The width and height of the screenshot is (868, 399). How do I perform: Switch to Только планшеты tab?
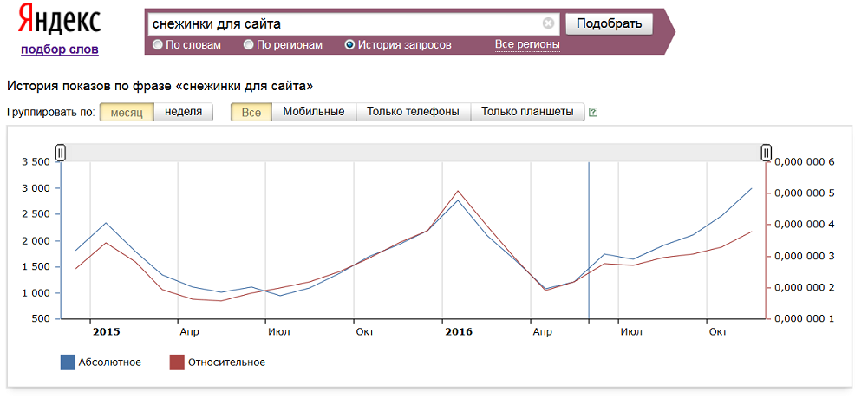click(527, 113)
